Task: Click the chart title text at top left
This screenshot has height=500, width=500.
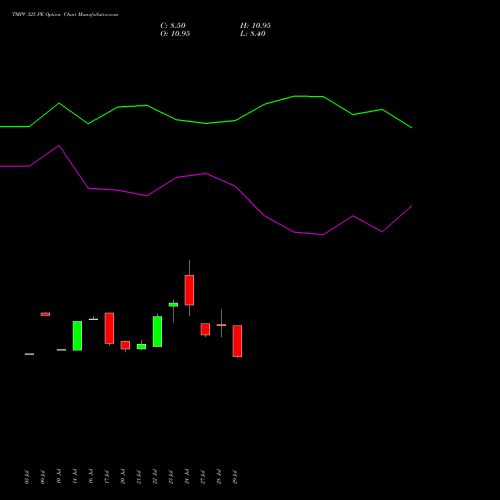Action: tap(65, 15)
